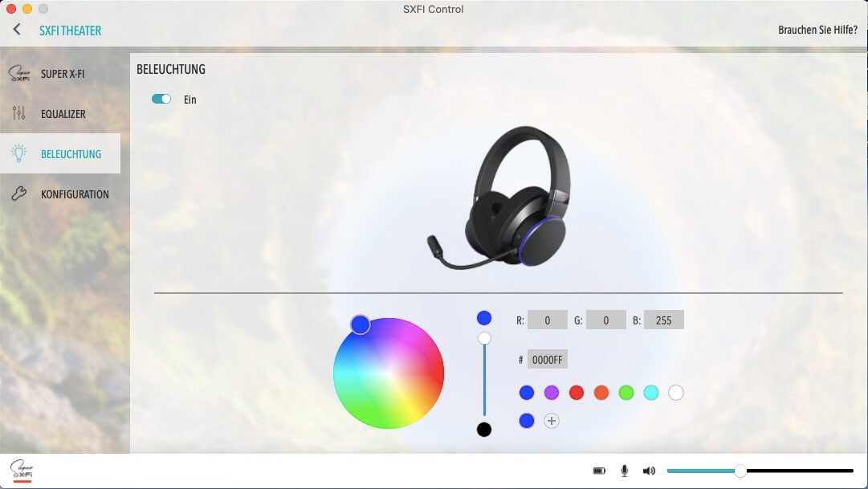Open Konfiguration wrench icon
The height and width of the screenshot is (489, 868).
click(19, 194)
